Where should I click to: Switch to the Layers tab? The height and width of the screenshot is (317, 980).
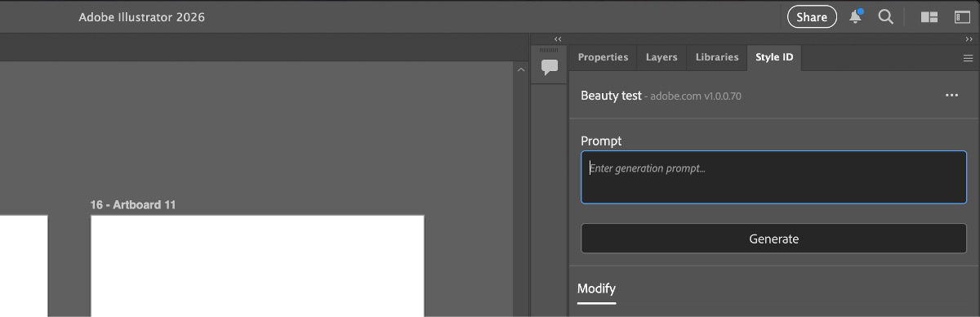click(661, 57)
